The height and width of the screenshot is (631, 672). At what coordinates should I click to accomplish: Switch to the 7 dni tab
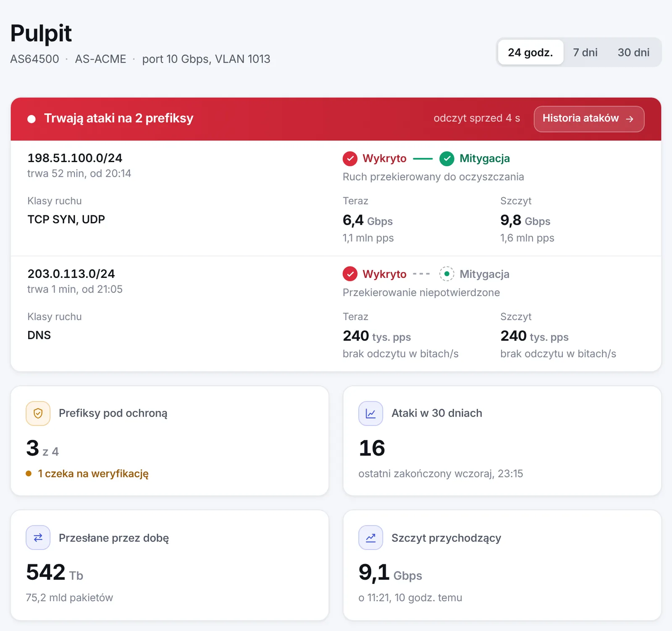[x=585, y=52]
